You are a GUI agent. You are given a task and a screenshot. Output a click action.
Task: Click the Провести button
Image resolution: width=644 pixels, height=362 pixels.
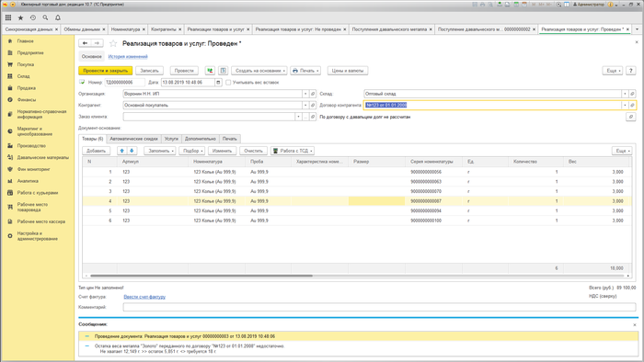pos(184,71)
